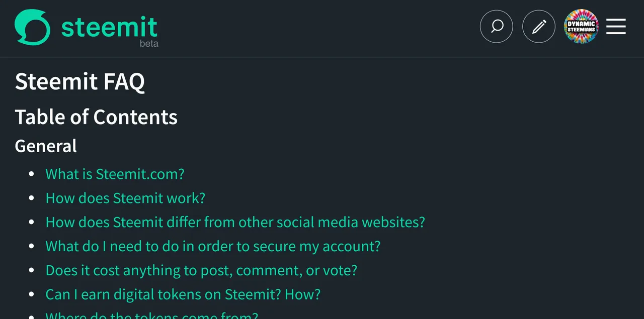Open "How does Steemit work?" link
The image size is (644, 319).
pos(125,198)
